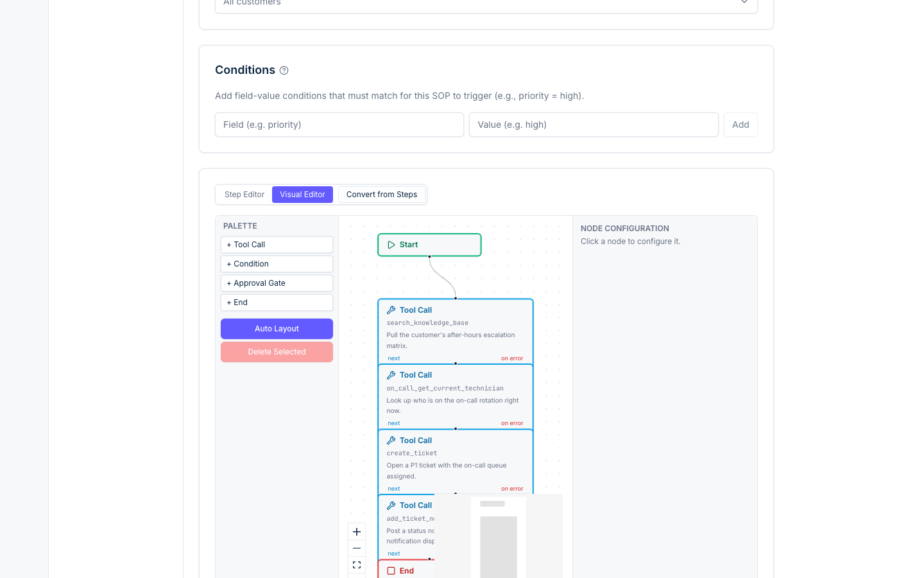Click the Conditions help question-mark icon
Screen dimensions: 924x578
click(x=284, y=71)
